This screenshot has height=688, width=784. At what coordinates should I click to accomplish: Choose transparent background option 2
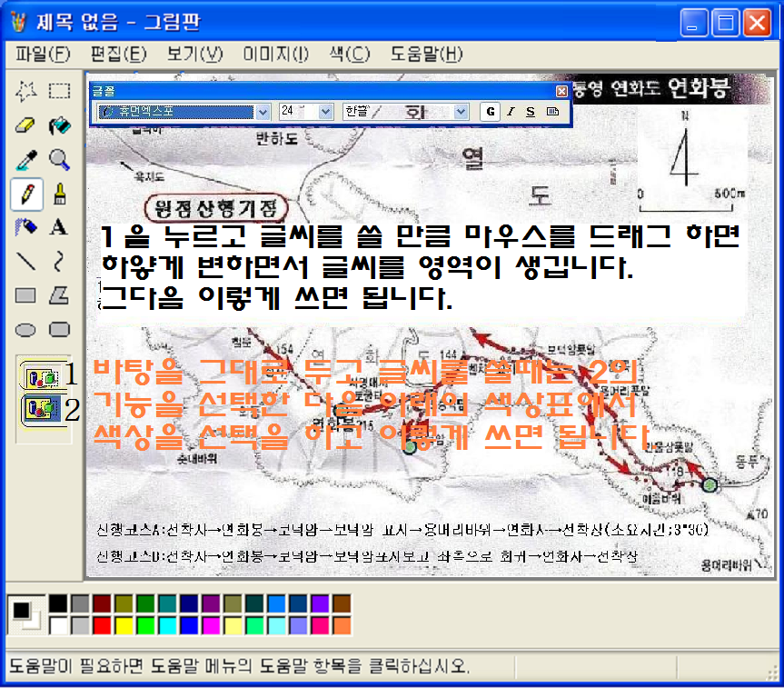tap(43, 409)
